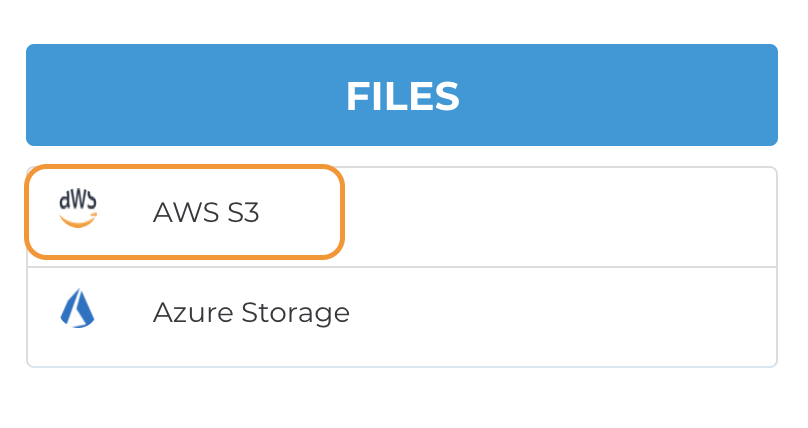The width and height of the screenshot is (808, 428).
Task: Choose Azure Storage as file source
Action: click(251, 313)
